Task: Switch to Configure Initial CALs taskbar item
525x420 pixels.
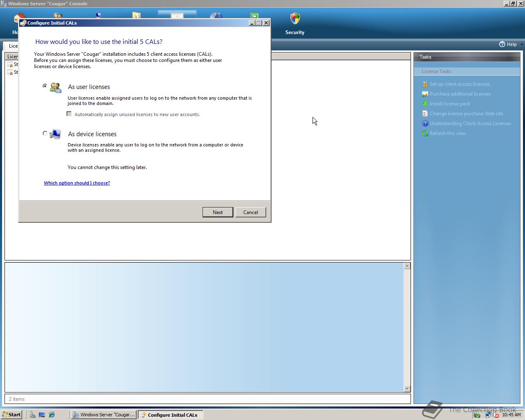Action: [170, 415]
